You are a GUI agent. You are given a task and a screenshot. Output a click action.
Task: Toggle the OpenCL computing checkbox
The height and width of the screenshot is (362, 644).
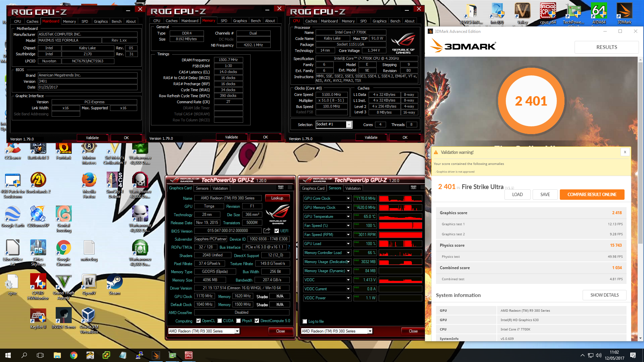(x=199, y=321)
